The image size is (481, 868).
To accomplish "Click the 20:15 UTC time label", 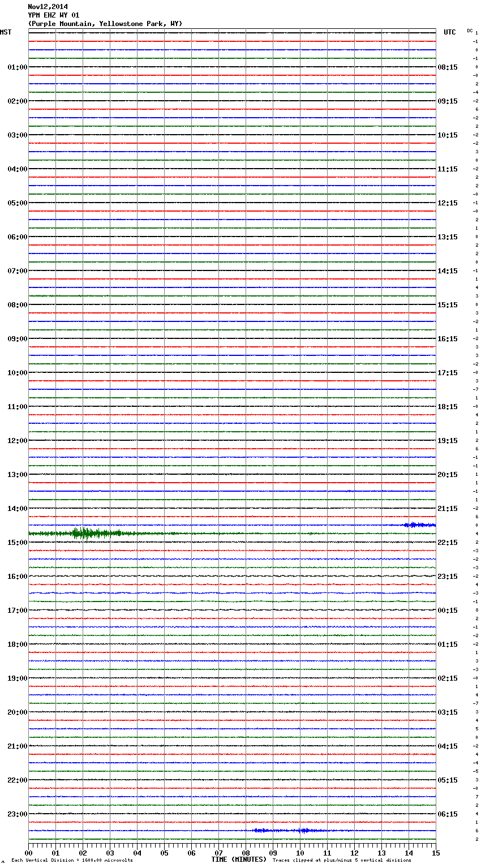I will click(x=448, y=475).
